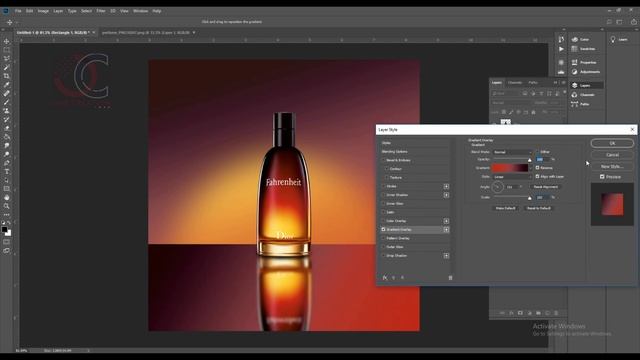Viewport: 640px width, 360px height.
Task: Toggle the Stroke effect checkbox
Action: (x=383, y=186)
